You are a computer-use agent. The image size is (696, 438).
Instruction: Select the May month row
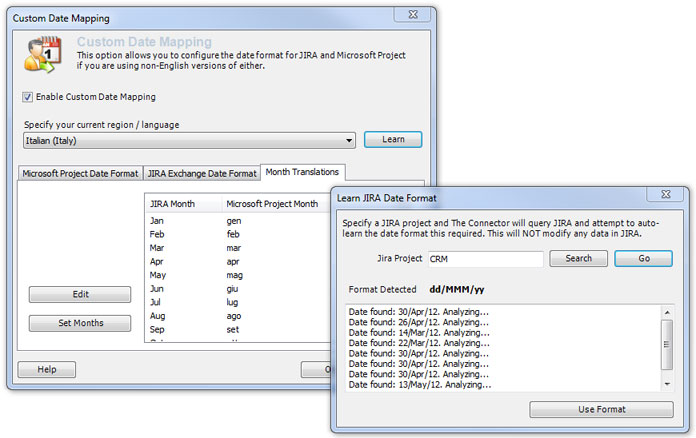coord(237,275)
